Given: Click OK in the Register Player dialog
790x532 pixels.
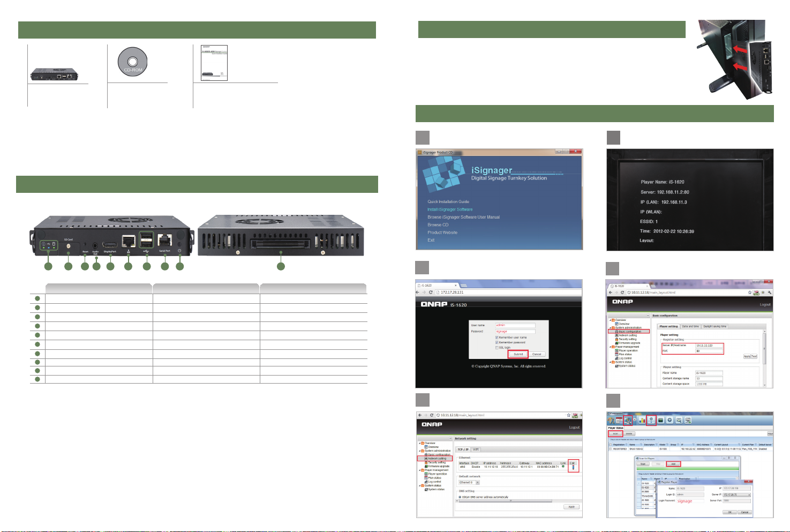Looking at the screenshot, I should tap(730, 512).
